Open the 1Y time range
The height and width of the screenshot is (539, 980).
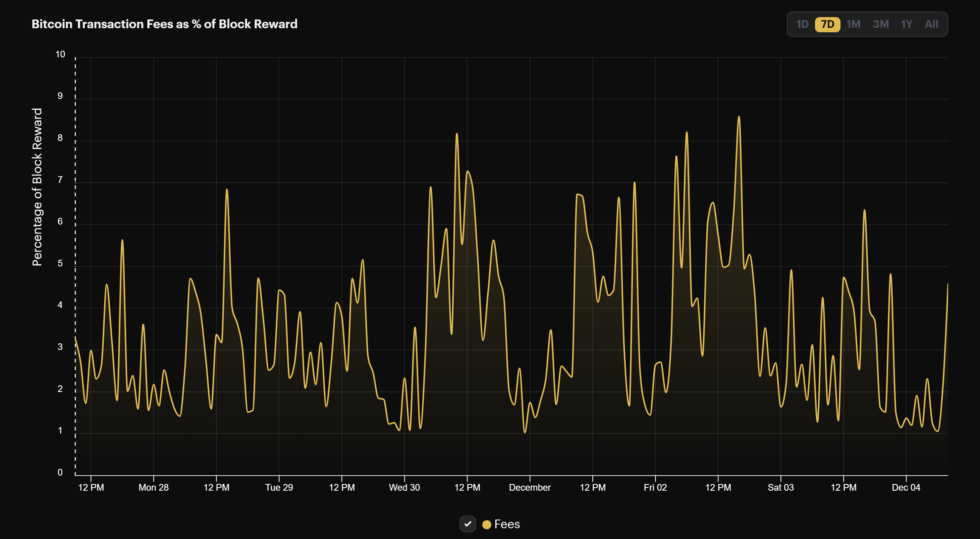point(907,24)
